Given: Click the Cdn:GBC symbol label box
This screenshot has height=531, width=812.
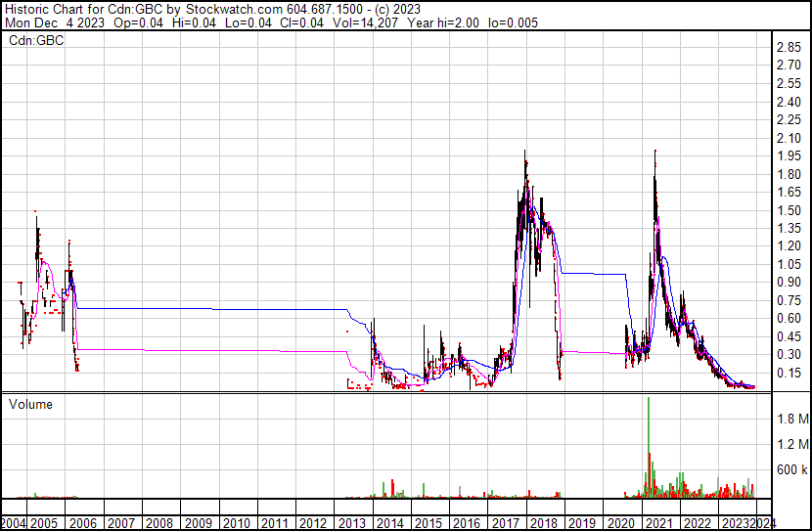Looking at the screenshot, I should tap(35, 41).
